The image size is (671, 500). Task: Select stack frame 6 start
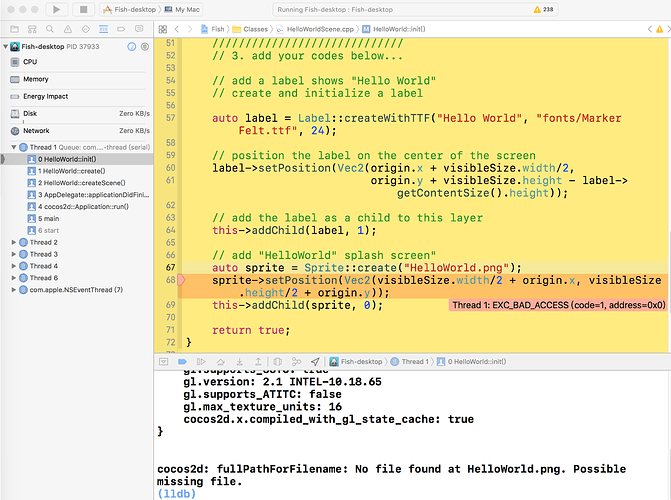(x=77, y=230)
